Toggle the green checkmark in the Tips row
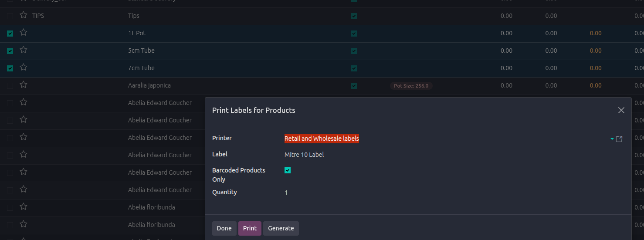Image resolution: width=644 pixels, height=240 pixels. [x=354, y=16]
